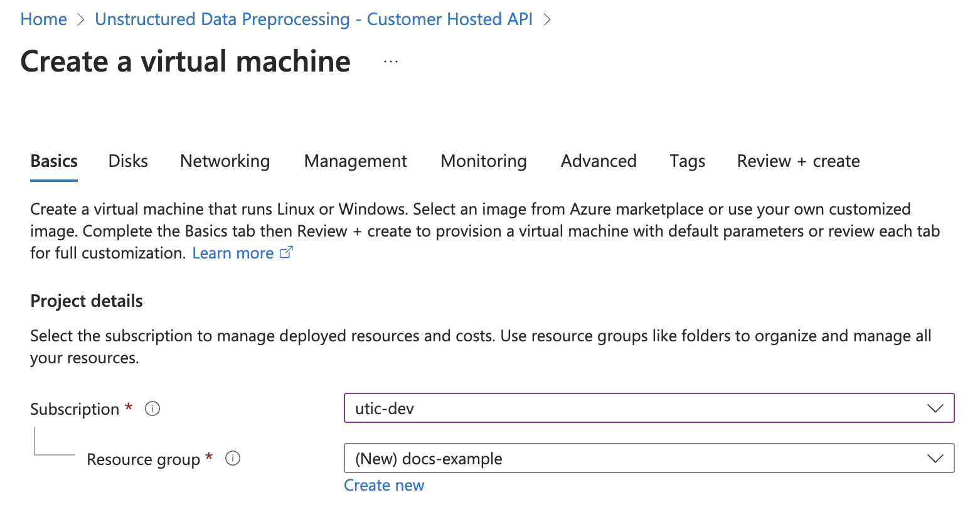Open the Subscription dropdown showing utic-dev
The image size is (980, 512).
[x=649, y=408]
